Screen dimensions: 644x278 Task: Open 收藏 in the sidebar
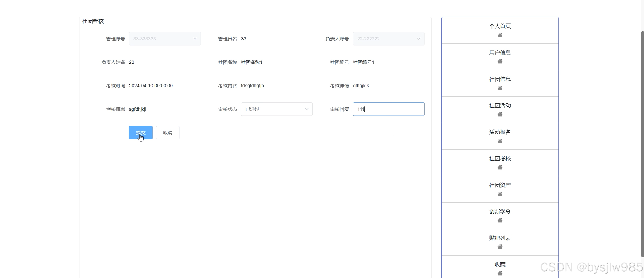click(500, 267)
